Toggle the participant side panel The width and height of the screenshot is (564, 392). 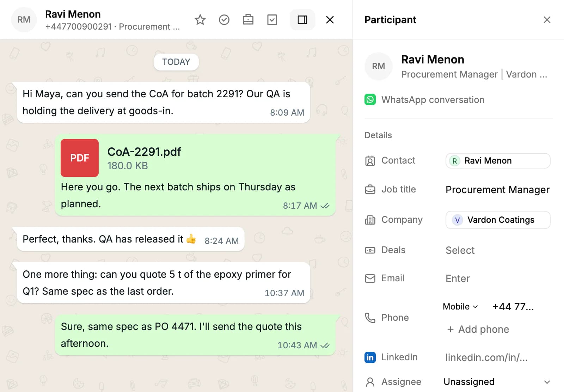pyautogui.click(x=302, y=20)
